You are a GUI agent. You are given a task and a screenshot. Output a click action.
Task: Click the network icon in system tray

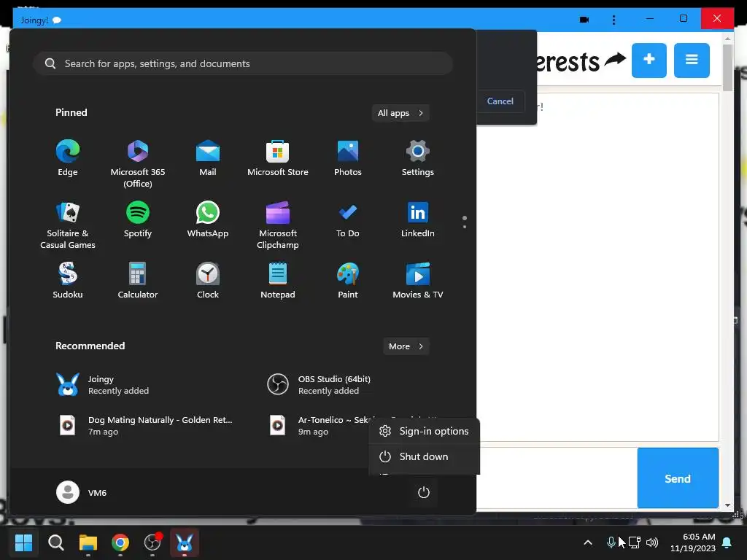635,542
